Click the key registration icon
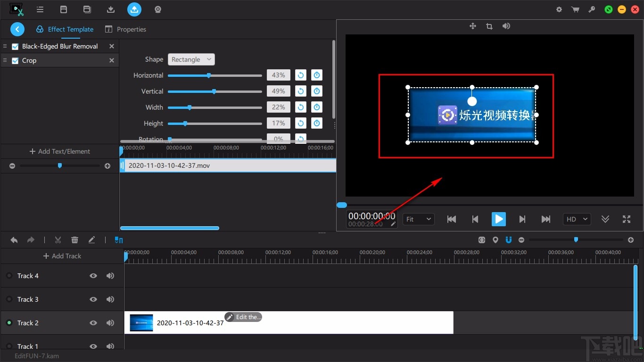This screenshot has width=644, height=362. coord(592,9)
